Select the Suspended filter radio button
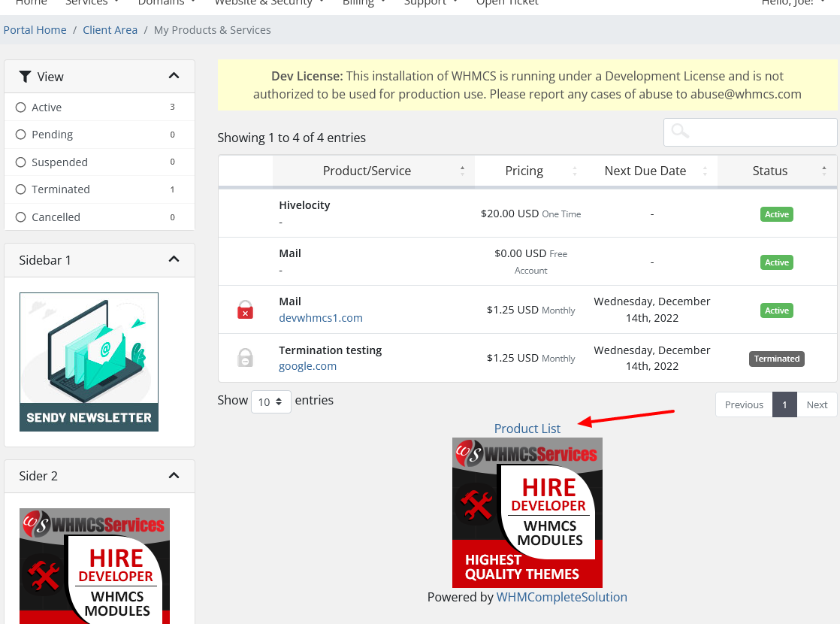Viewport: 840px width, 624px height. pyautogui.click(x=21, y=162)
